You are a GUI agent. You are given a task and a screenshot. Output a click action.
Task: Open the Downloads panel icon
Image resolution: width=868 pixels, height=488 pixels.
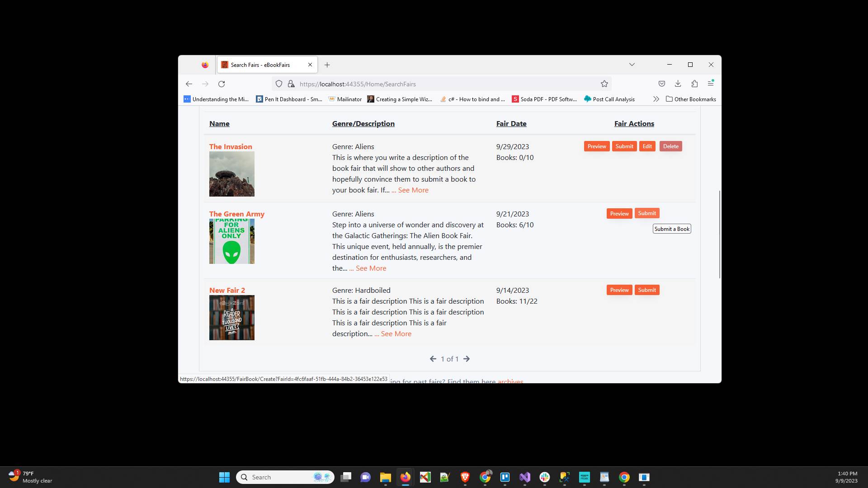(x=678, y=84)
